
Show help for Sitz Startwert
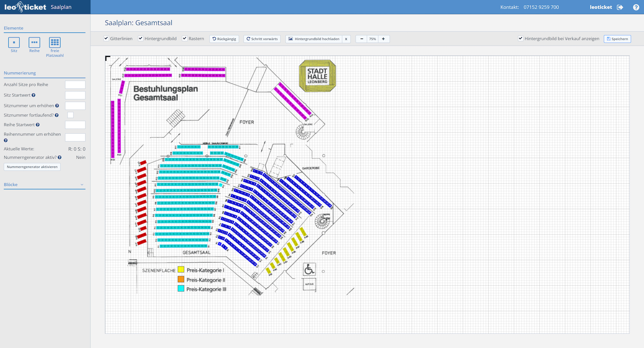point(34,95)
